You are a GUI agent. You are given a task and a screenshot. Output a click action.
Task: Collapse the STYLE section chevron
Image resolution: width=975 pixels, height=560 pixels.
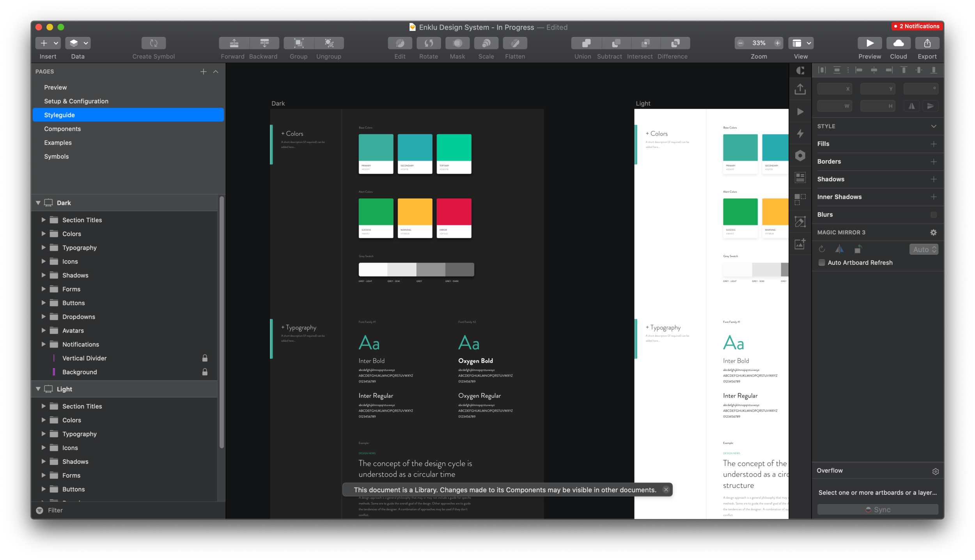click(x=934, y=126)
